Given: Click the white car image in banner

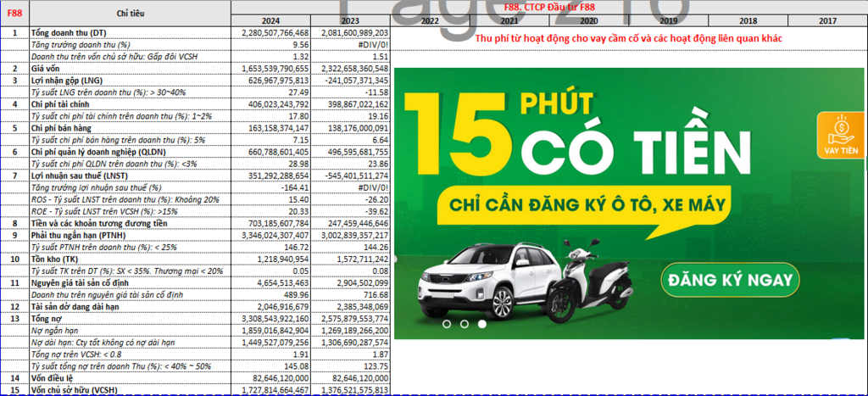Looking at the screenshot, I should (480, 271).
